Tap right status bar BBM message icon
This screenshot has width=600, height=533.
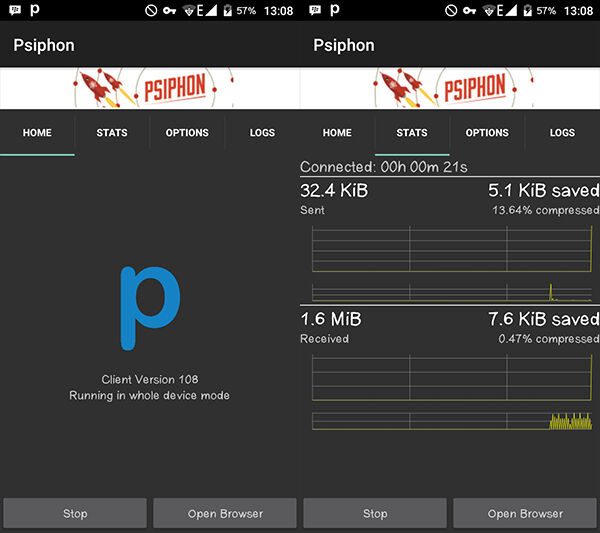pos(315,10)
